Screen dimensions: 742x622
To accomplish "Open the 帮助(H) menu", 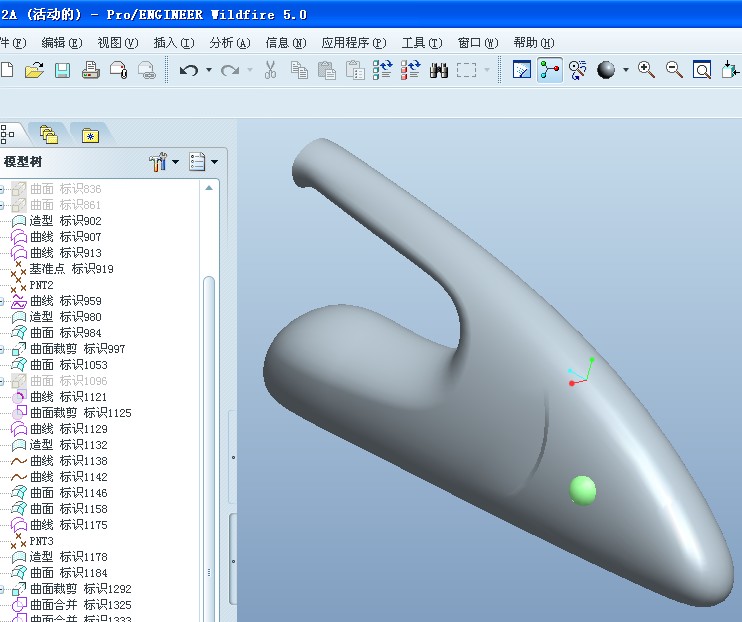I will [534, 43].
